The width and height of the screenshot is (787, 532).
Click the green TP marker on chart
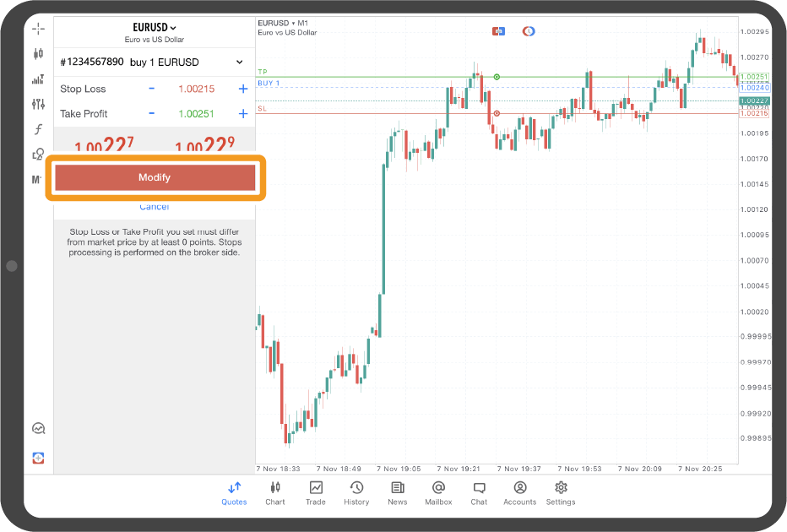pos(497,77)
